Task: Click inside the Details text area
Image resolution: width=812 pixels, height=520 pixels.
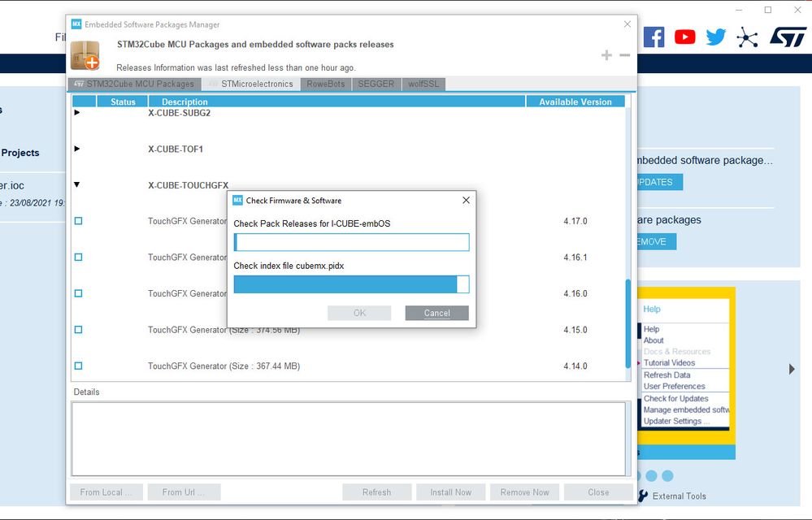Action: coord(349,439)
